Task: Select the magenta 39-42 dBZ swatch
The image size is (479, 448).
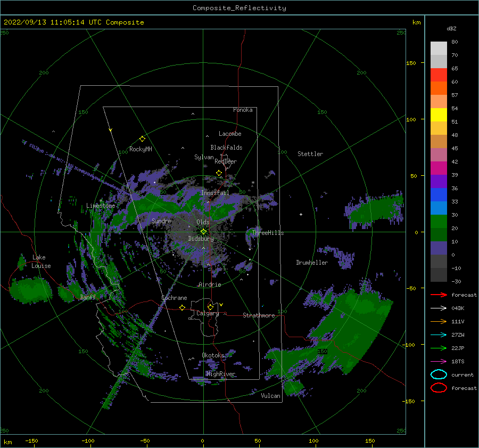Action: pyautogui.click(x=439, y=168)
